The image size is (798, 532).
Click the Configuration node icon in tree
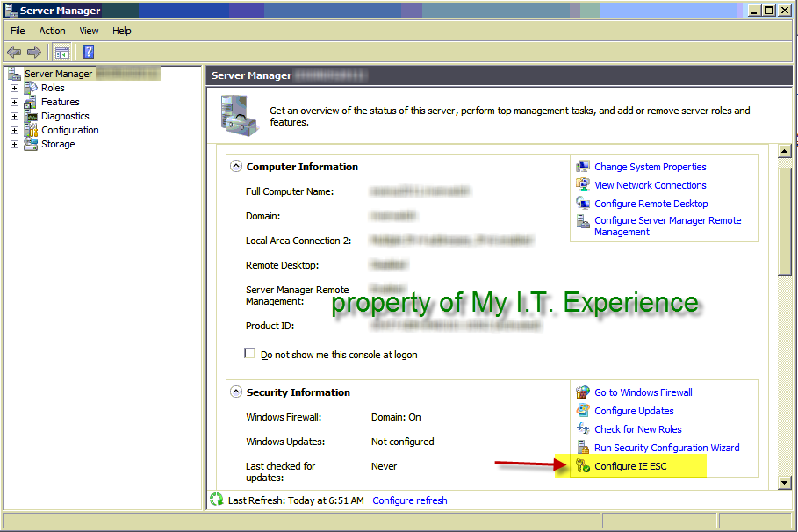(x=31, y=130)
